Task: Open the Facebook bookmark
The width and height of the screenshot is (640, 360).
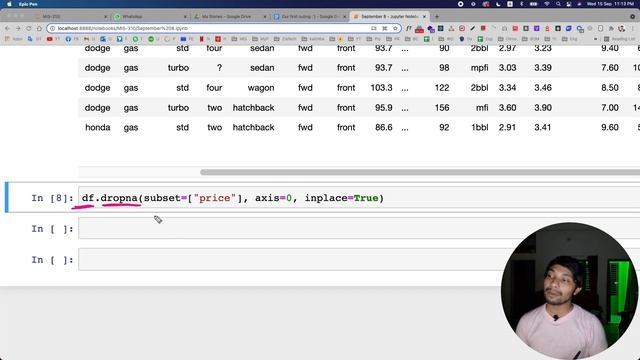Action: 71,39
